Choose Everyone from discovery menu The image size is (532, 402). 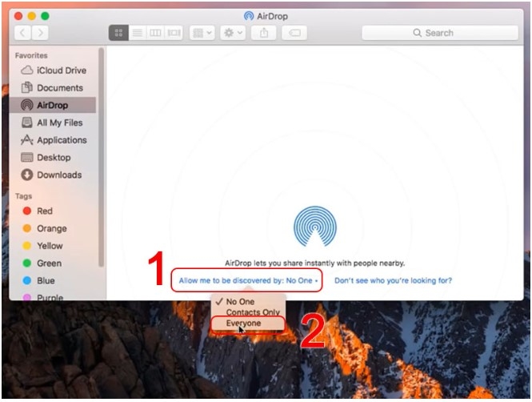coord(248,323)
